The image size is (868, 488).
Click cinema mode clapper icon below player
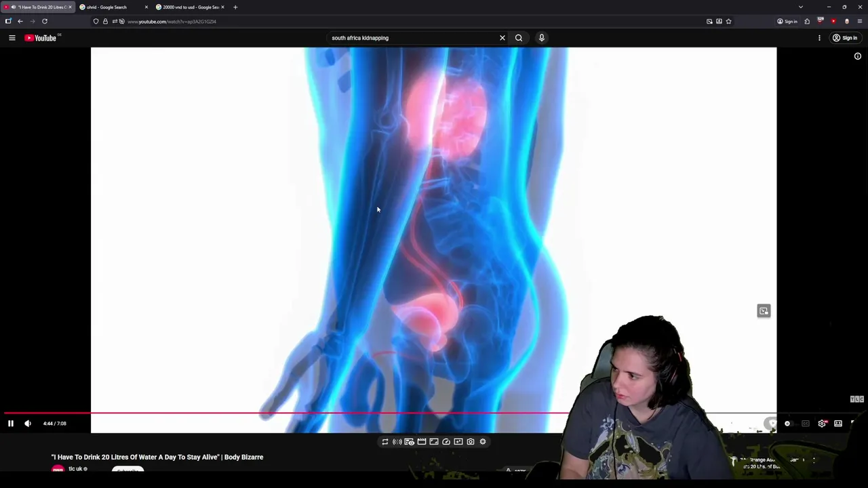pos(422,442)
